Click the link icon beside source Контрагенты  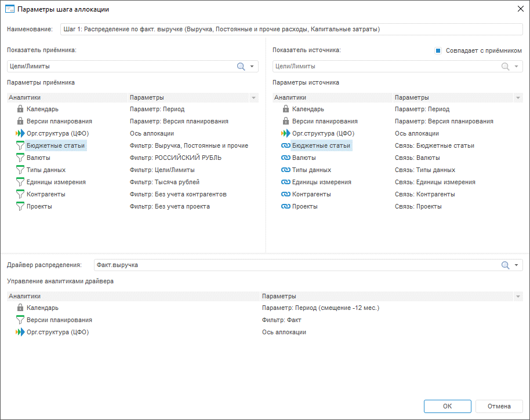285,194
